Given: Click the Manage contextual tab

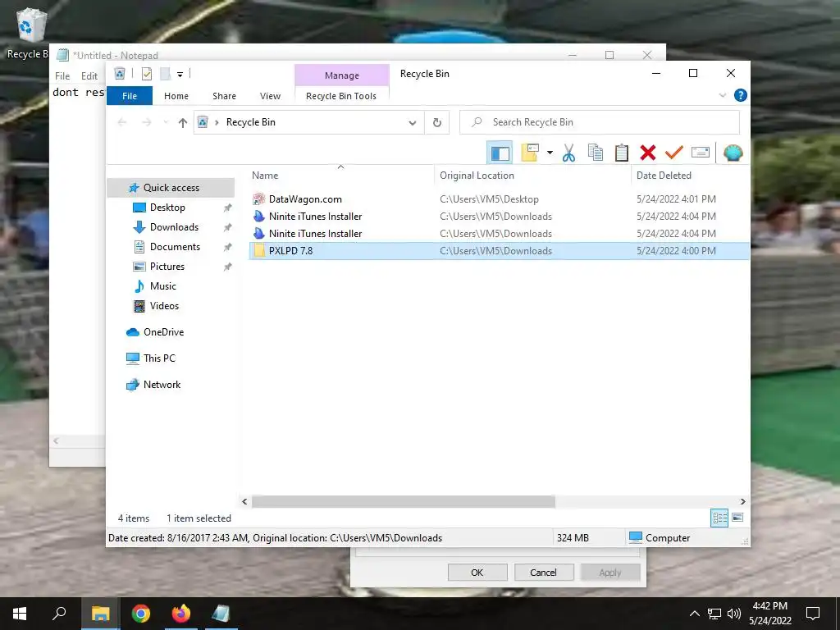Looking at the screenshot, I should point(342,75).
